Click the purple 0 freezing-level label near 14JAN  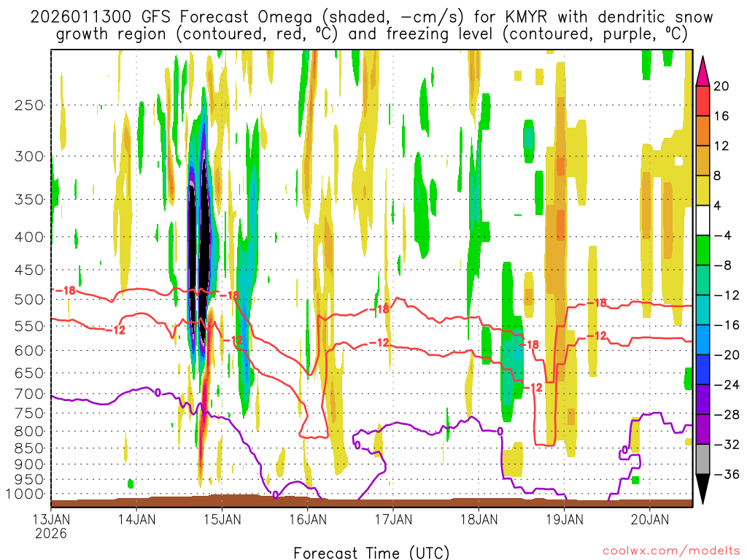tap(158, 392)
